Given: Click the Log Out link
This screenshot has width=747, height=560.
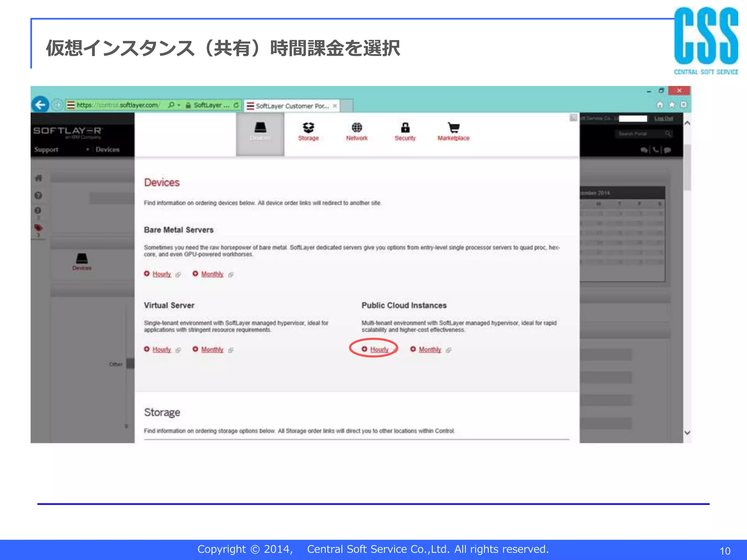Looking at the screenshot, I should pos(663,118).
